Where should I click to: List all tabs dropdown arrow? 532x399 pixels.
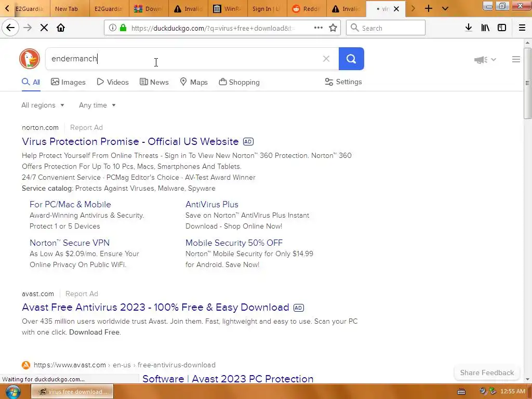point(445,8)
